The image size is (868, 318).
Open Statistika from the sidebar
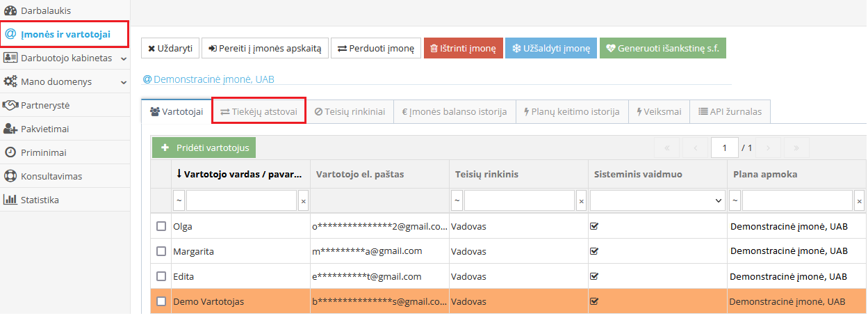click(x=40, y=200)
